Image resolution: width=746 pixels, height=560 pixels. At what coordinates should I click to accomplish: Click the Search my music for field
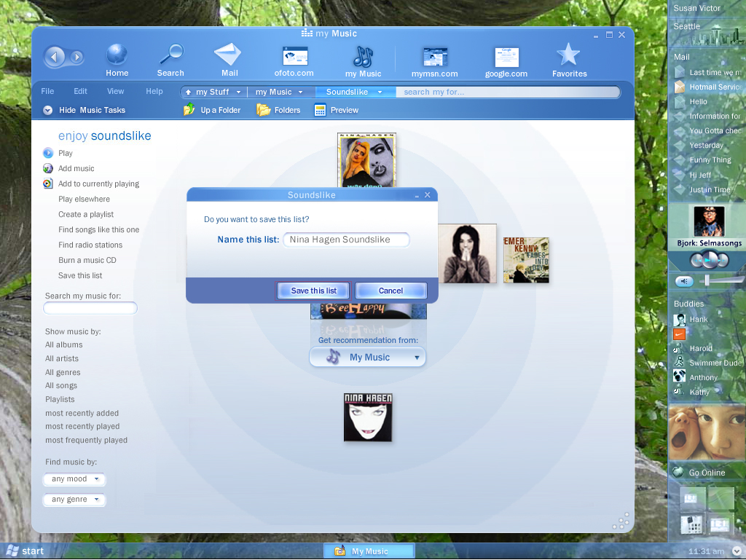pyautogui.click(x=90, y=309)
